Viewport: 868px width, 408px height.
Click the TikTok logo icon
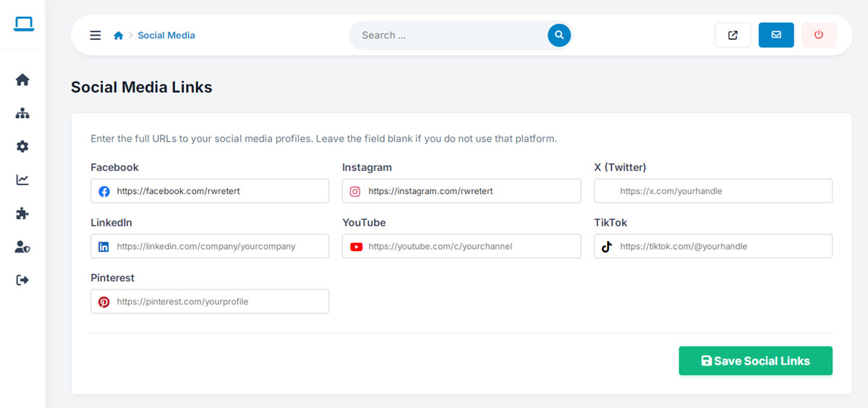tap(607, 247)
